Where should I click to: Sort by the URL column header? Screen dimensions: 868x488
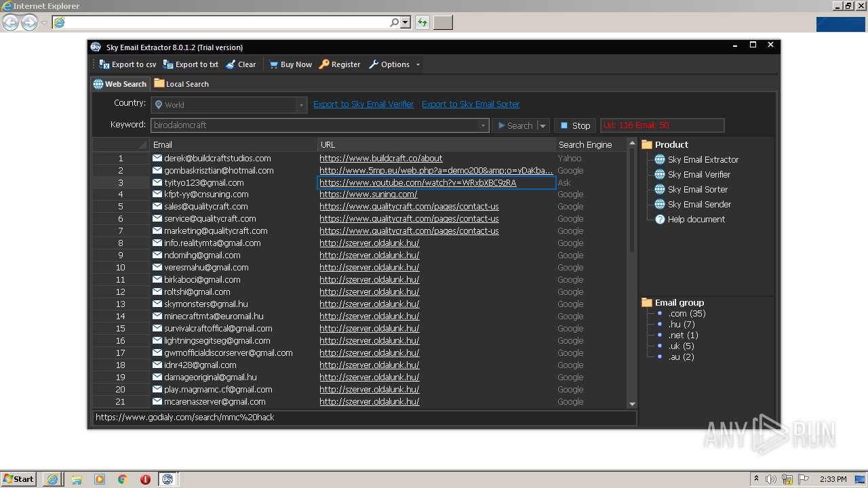(436, 144)
